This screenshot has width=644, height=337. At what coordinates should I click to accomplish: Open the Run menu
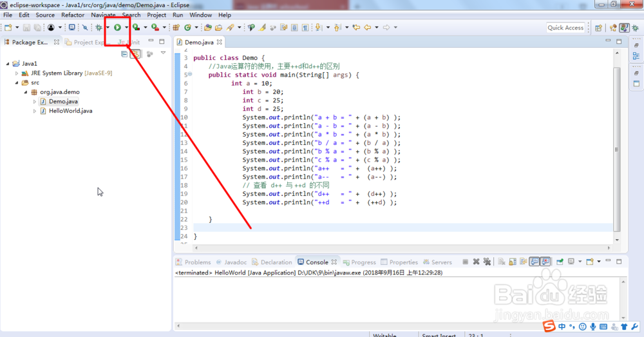pyautogui.click(x=178, y=15)
